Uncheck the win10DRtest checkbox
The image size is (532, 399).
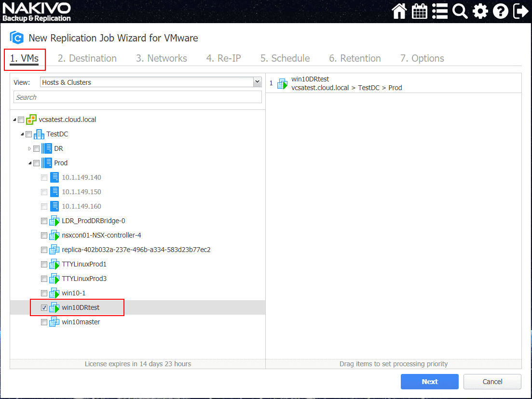pyautogui.click(x=44, y=307)
